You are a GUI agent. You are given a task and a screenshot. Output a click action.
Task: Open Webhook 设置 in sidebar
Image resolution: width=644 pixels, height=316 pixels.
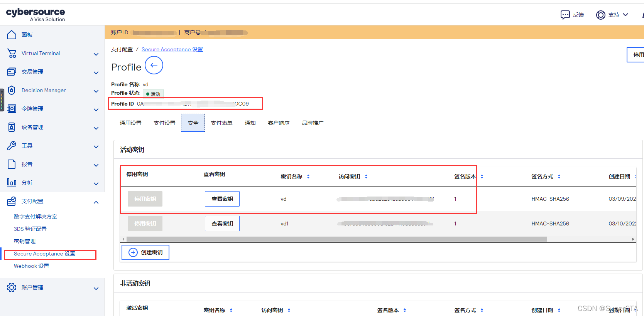tap(31, 266)
